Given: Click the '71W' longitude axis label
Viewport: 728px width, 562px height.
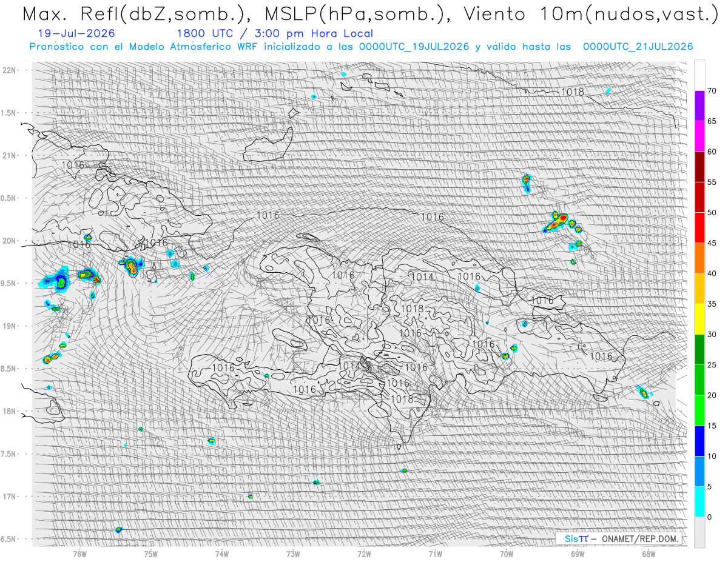Looking at the screenshot, I should [435, 554].
